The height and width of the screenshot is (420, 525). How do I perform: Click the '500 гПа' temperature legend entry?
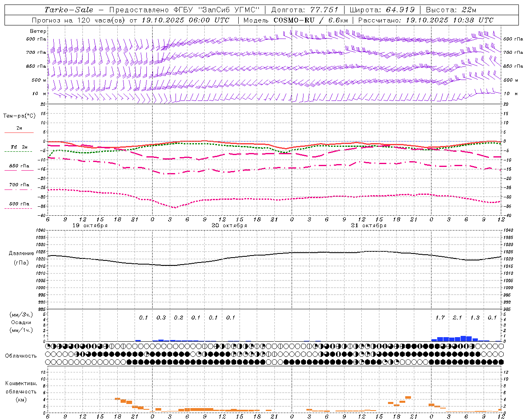19,204
